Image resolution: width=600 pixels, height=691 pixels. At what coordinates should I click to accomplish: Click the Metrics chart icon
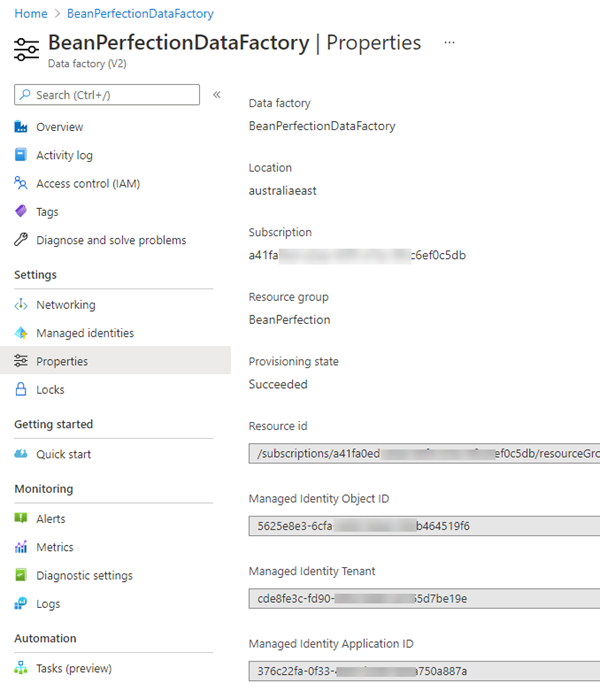[x=21, y=547]
